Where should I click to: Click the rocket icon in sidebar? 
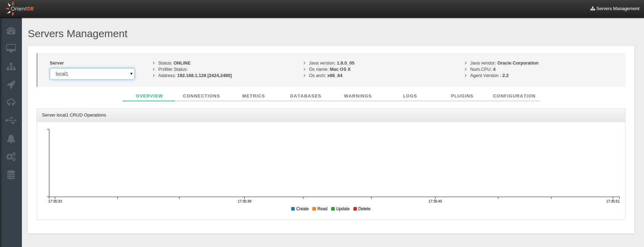[11, 85]
